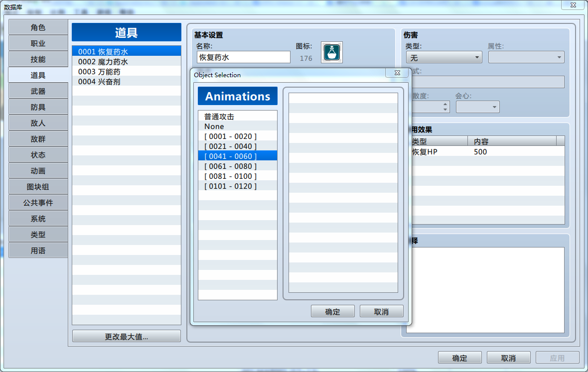Go to the 系统 tab
Image resolution: width=588 pixels, height=372 pixels.
coord(38,219)
